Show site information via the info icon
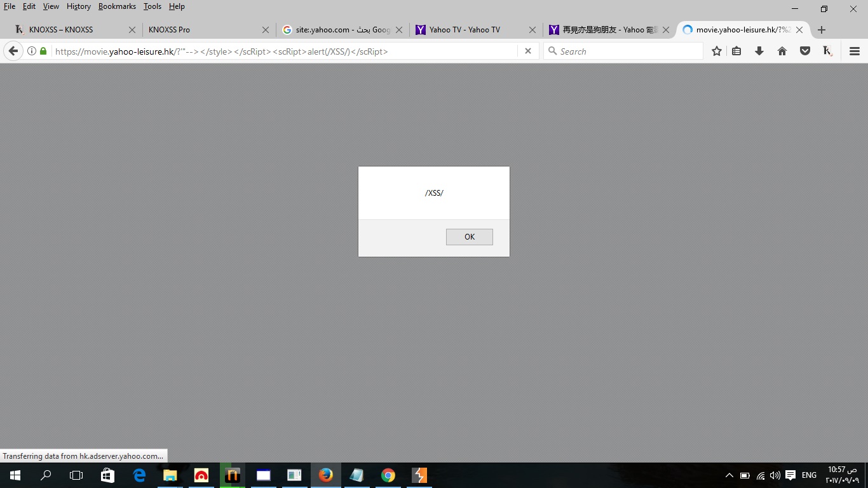Screen dimensions: 868x488 32,51
